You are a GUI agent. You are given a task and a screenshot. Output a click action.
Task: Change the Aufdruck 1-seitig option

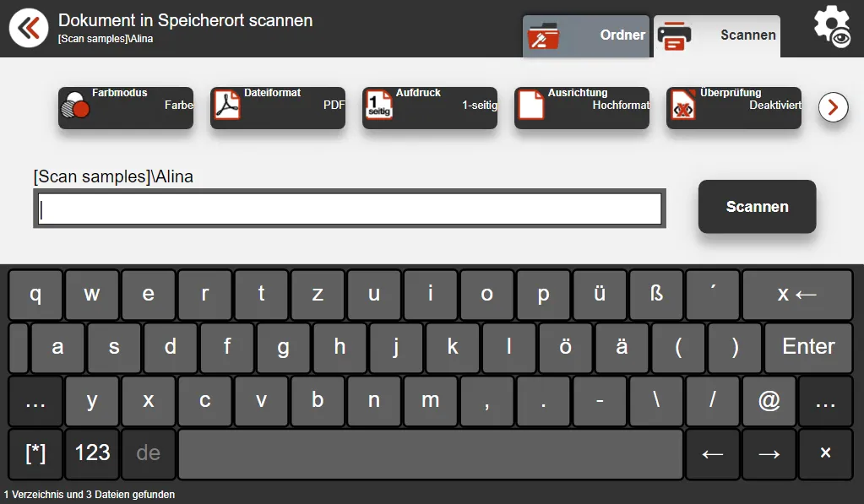coord(430,108)
